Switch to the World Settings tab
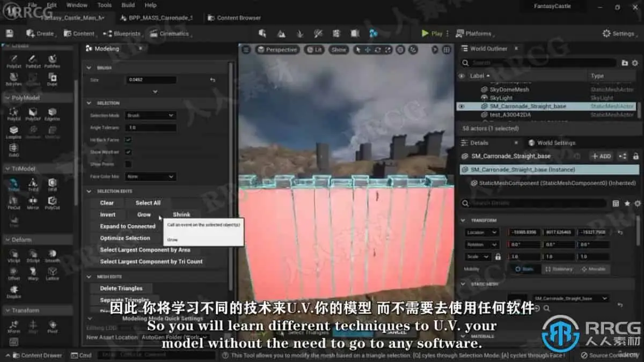The image size is (644, 362). [553, 143]
